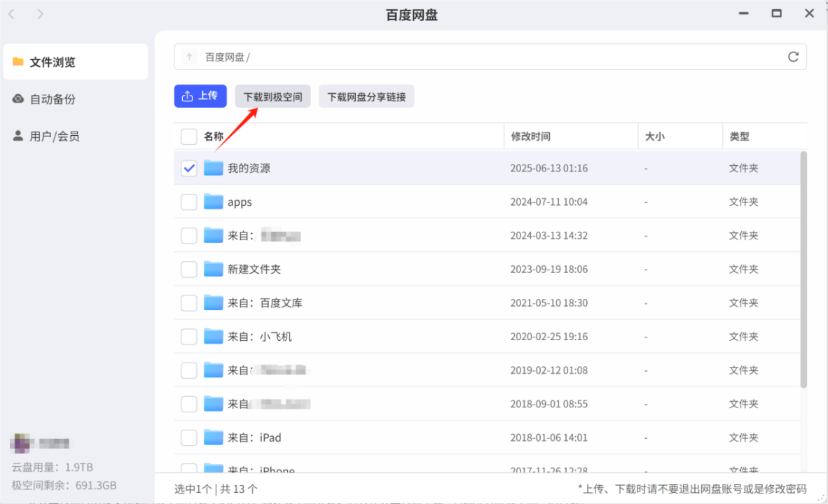The width and height of the screenshot is (828, 504).
Task: Click the user avatar in sidebar
Action: coord(22,443)
